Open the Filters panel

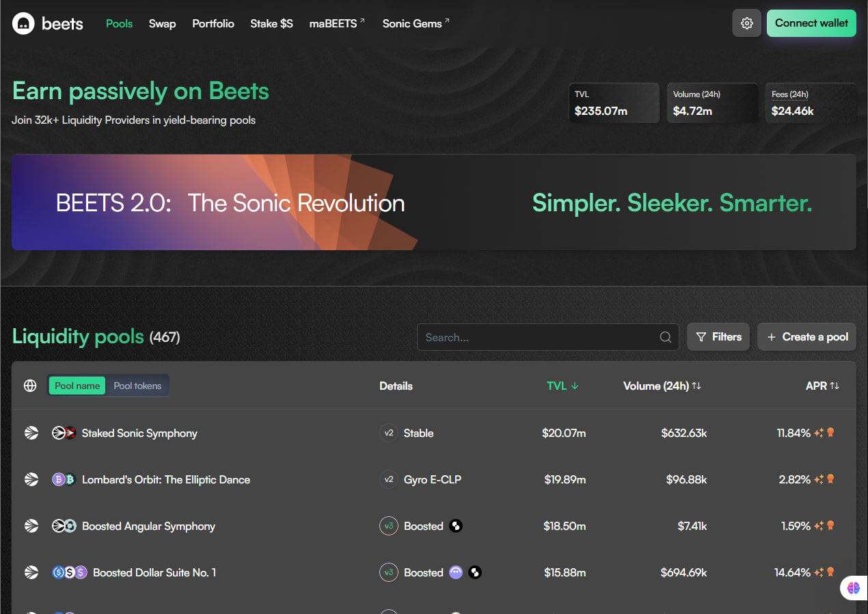tap(718, 337)
